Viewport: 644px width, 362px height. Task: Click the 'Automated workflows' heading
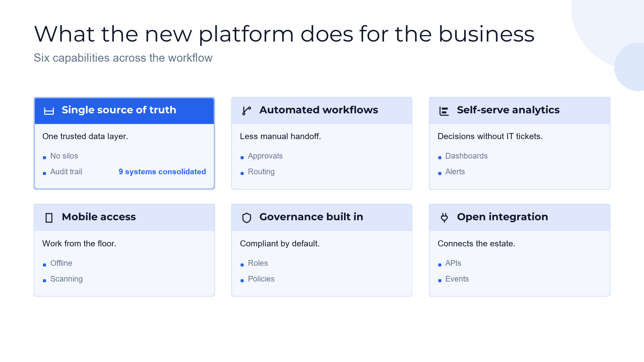318,110
